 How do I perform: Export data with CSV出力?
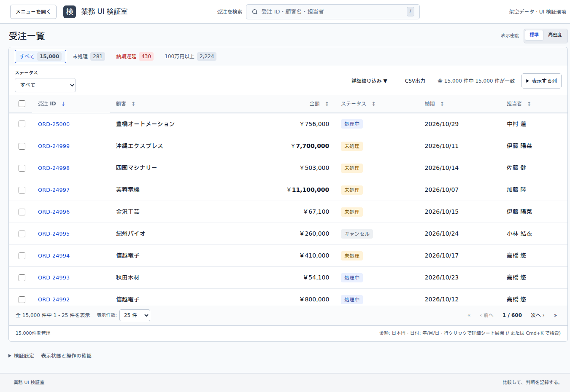(x=415, y=81)
